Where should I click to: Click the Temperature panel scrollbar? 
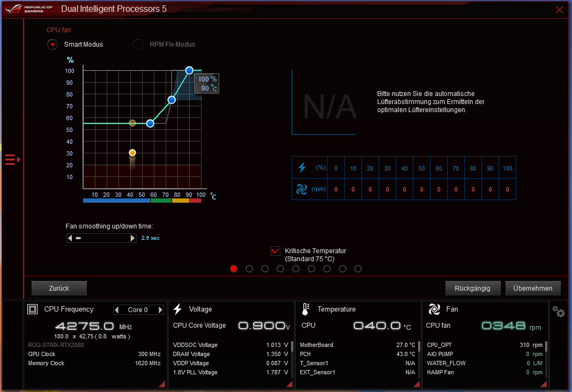coord(419,346)
